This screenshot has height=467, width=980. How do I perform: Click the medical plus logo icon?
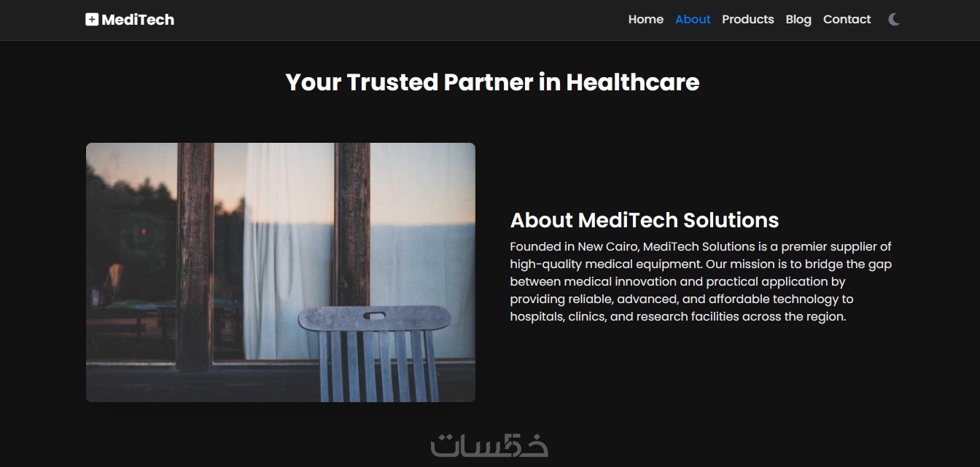tap(91, 20)
